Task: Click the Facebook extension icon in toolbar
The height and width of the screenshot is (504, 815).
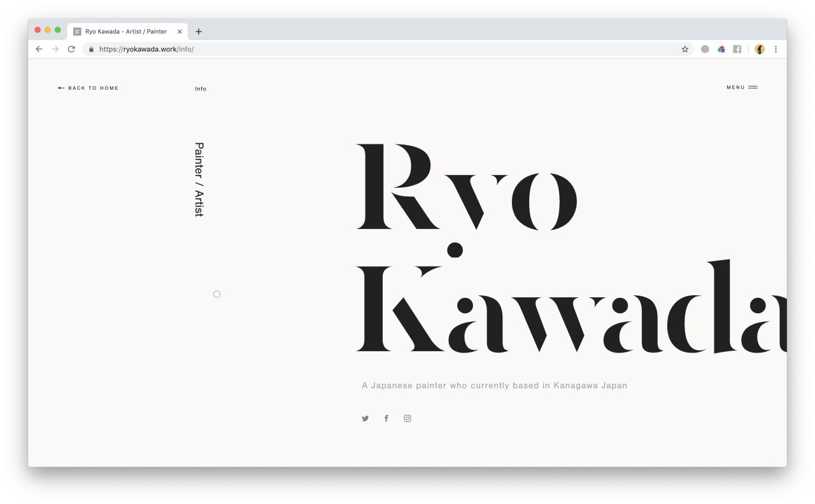Action: pyautogui.click(x=737, y=49)
